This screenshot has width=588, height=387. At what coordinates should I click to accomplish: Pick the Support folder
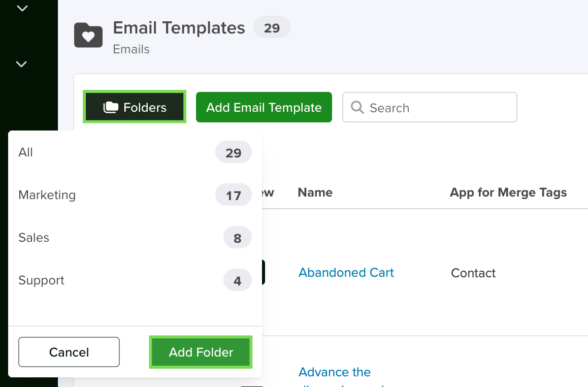pos(135,280)
